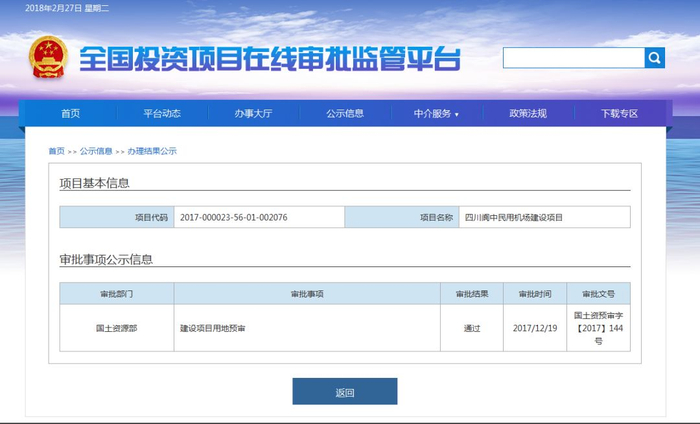Viewport: 700px width, 424px height.
Task: Select 公示信息 in the main navigation bar
Action: (345, 114)
